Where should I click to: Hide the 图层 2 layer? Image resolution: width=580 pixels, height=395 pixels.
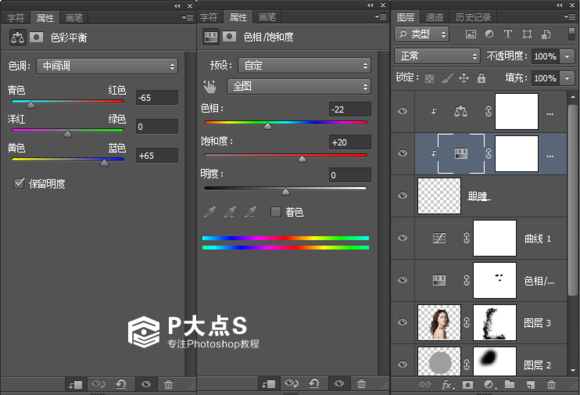(402, 364)
